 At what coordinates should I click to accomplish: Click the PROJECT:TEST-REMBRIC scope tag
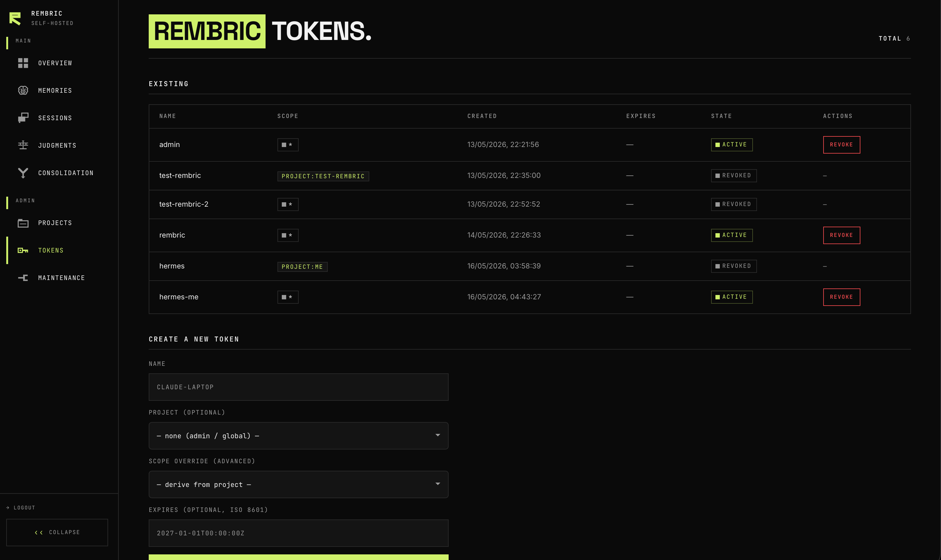[323, 176]
